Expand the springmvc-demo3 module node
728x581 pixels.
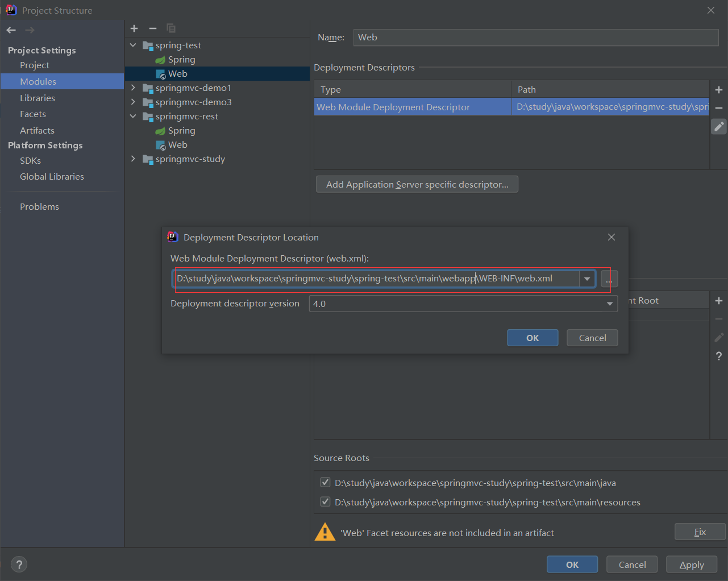tap(133, 102)
